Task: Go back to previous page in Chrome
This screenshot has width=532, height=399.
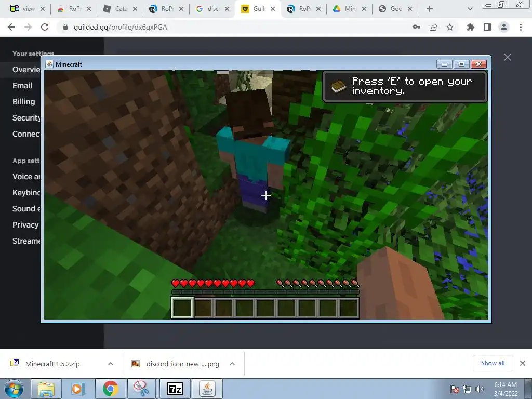Action: [11, 27]
